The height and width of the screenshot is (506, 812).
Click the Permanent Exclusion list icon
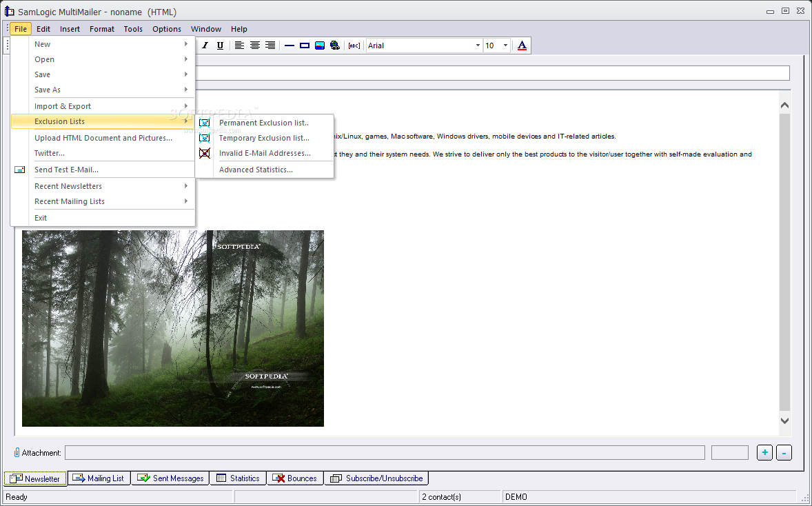(205, 123)
